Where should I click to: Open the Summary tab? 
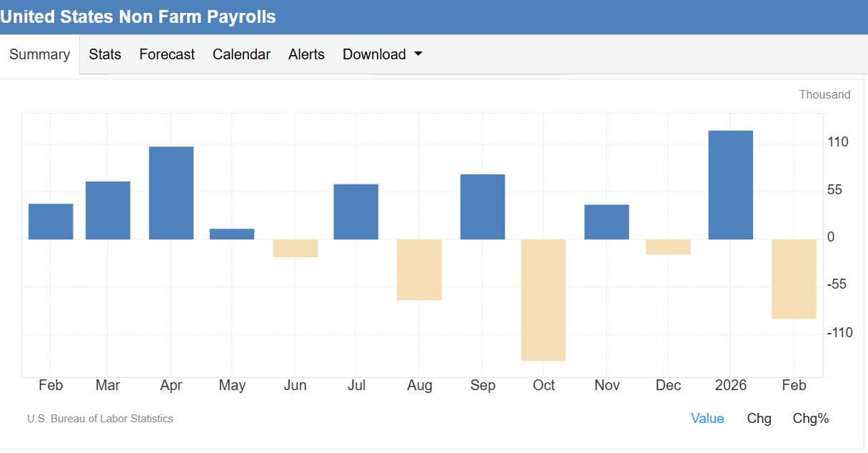39,55
